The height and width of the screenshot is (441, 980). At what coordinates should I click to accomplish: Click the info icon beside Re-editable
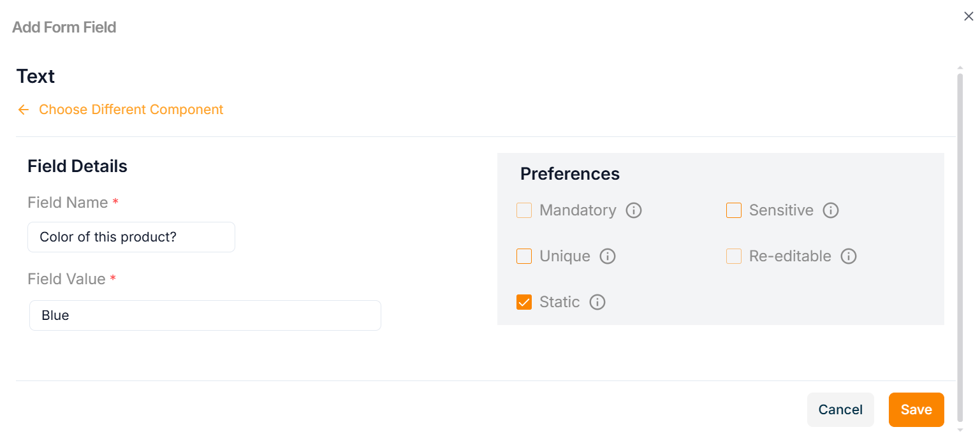(x=848, y=256)
